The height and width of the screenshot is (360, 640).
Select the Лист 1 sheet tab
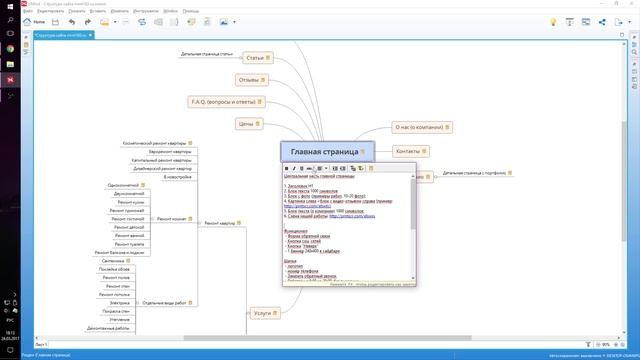(41, 344)
